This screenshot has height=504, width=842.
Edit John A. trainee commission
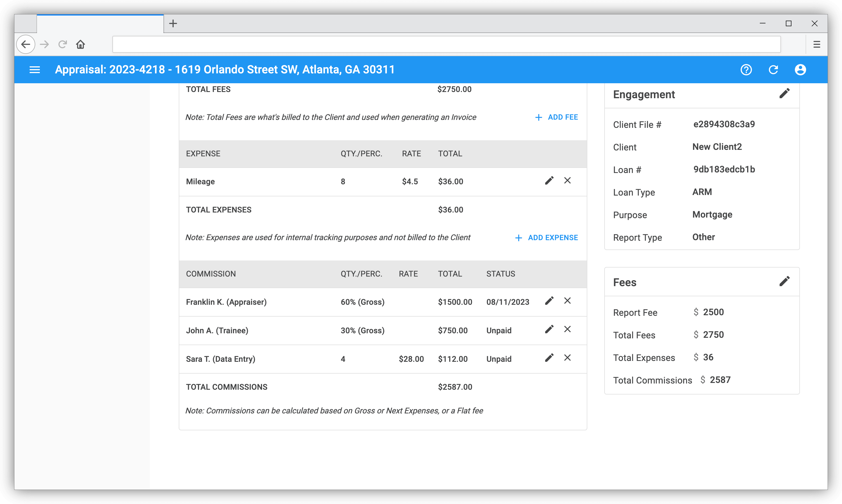tap(549, 329)
